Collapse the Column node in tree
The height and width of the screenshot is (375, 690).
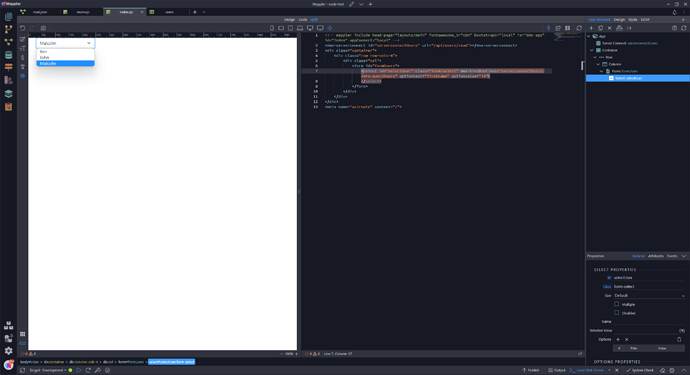coord(598,64)
